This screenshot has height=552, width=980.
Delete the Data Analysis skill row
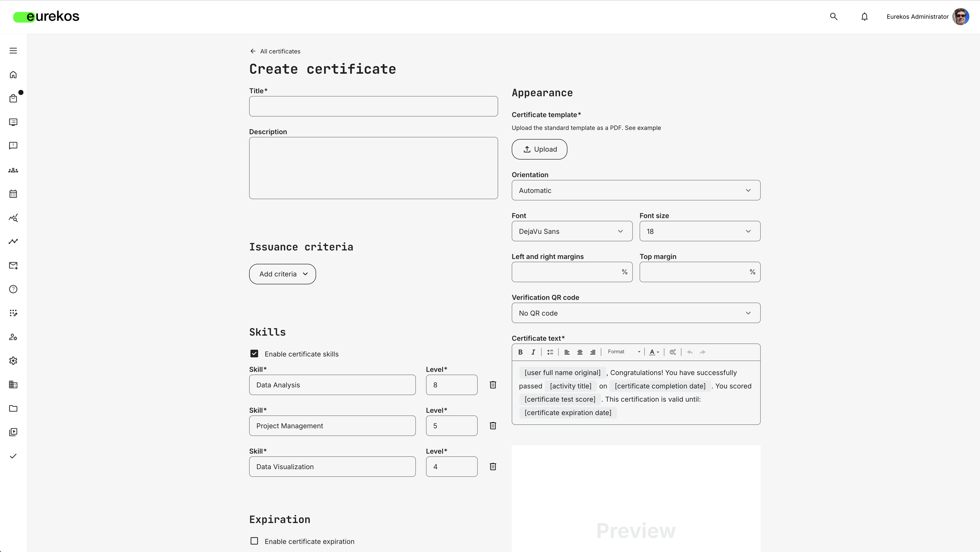[493, 385]
